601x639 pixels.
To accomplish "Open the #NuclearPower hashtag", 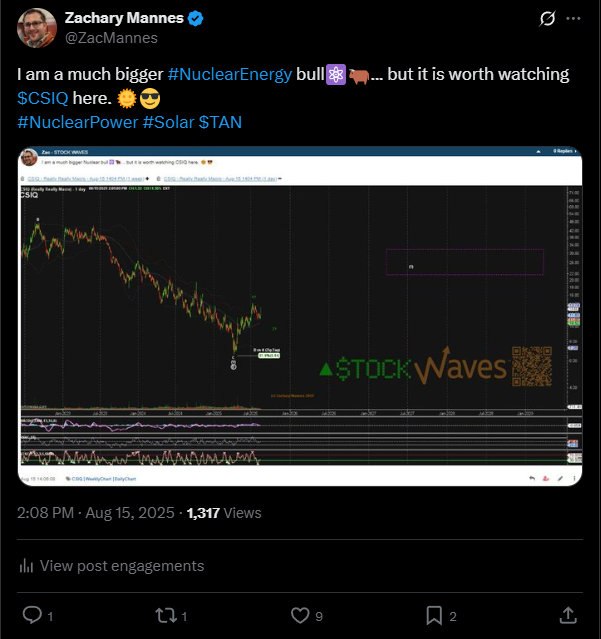I will (78, 122).
